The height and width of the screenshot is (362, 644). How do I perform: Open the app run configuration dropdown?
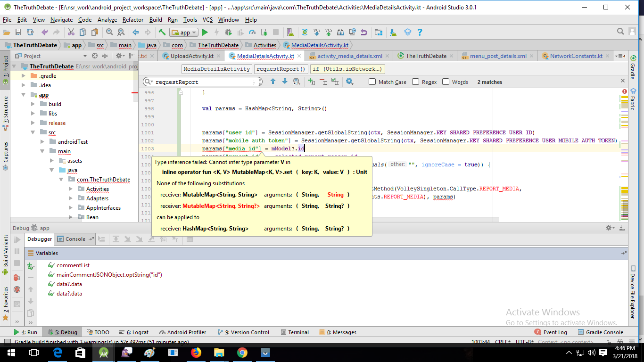[x=184, y=32]
